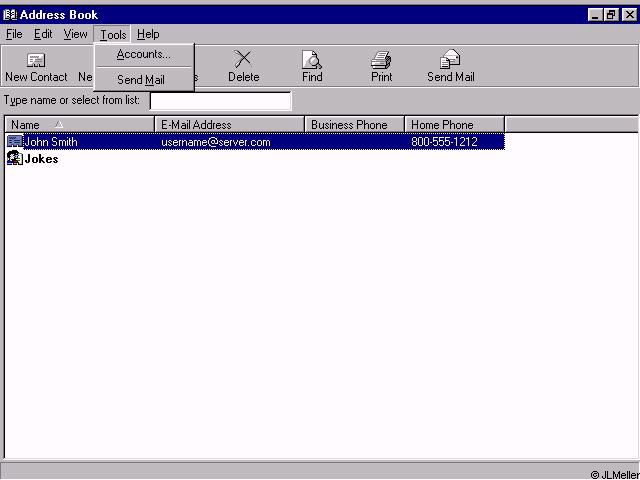Click the username@server.com email entry
Viewport: 640px width, 480px height.
click(216, 142)
